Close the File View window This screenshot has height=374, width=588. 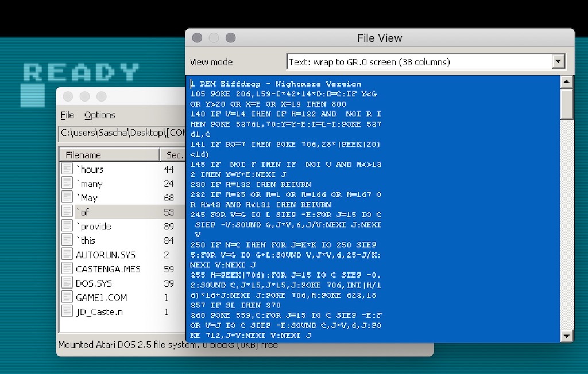[197, 37]
